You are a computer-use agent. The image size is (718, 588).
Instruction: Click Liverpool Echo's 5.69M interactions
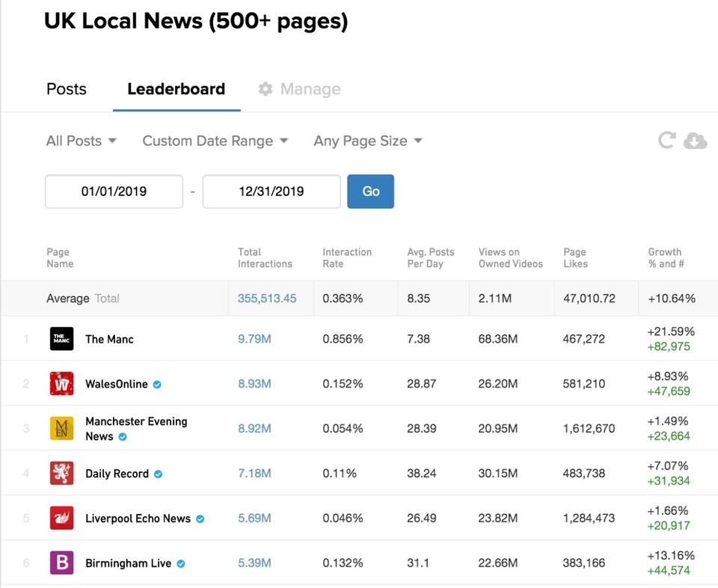[x=254, y=518]
